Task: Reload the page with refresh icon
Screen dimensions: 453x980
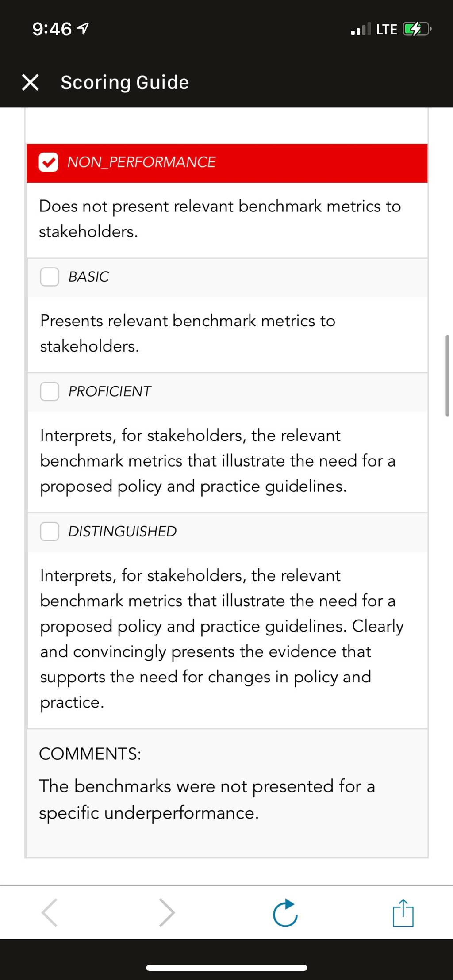Action: click(x=285, y=912)
